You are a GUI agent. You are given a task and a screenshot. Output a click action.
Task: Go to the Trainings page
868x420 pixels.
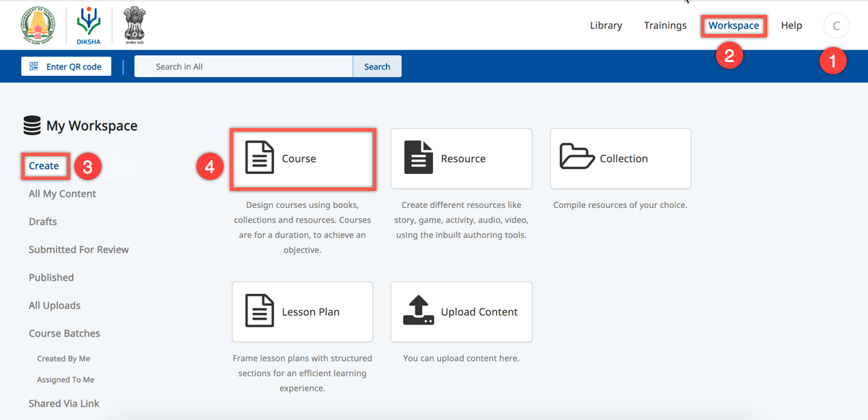click(x=665, y=25)
